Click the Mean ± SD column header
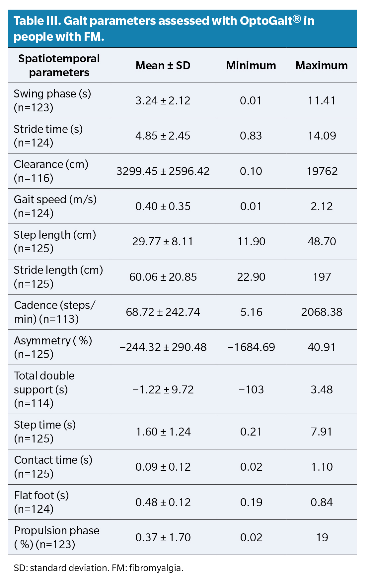 click(163, 66)
